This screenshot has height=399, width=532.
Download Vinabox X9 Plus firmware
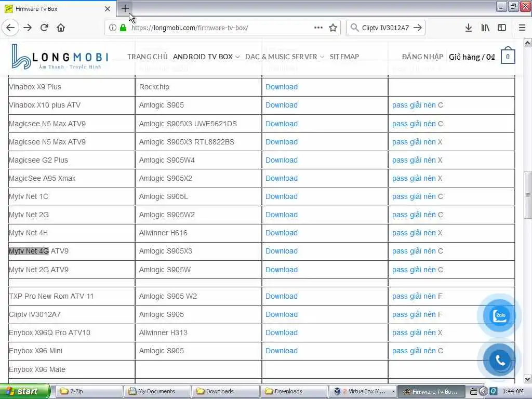282,87
